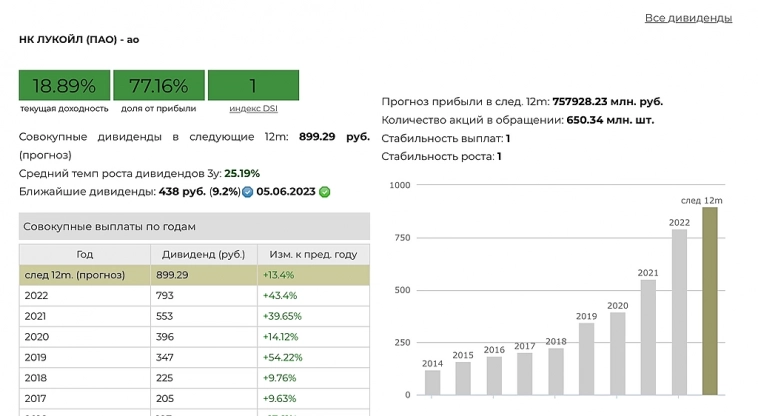Click the "Год" column header

(85, 254)
